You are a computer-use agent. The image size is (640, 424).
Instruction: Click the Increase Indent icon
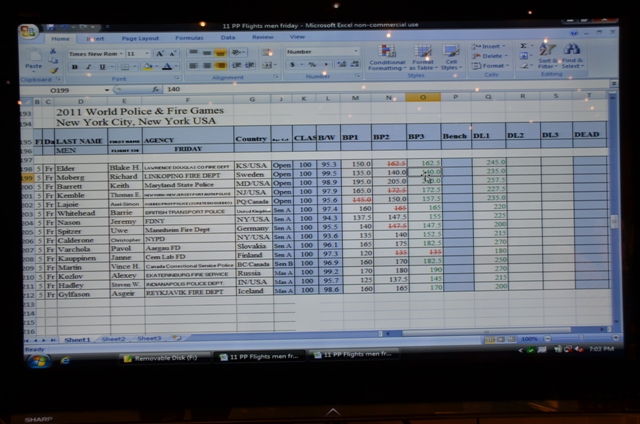(250, 65)
